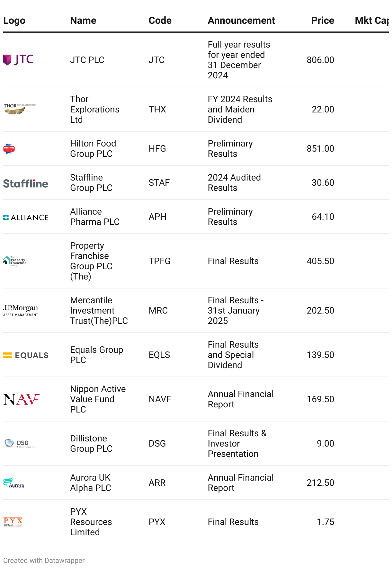Click the Thor Explorations logo
This screenshot has height=568, width=392.
click(x=19, y=109)
